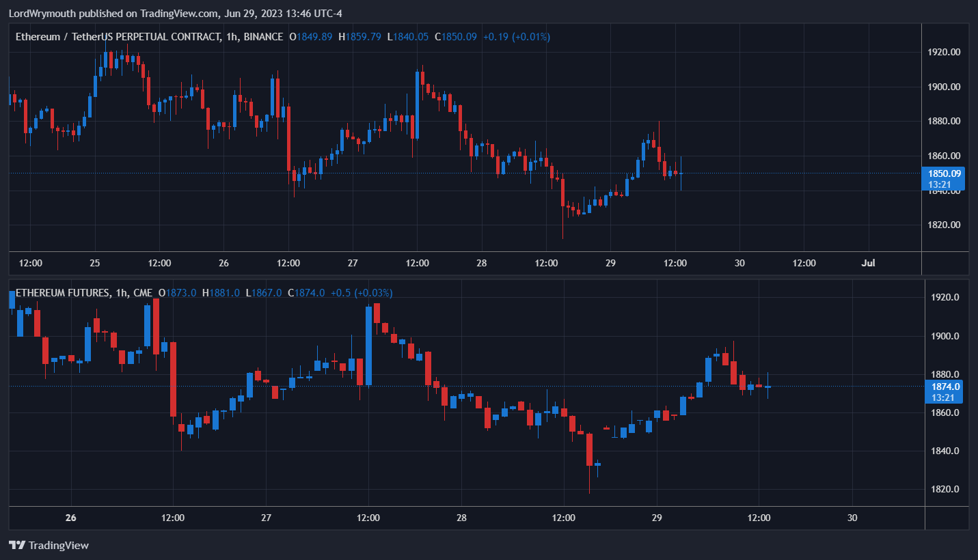
Task: Click the +0.19 (+0.01%) change value
Action: pos(517,36)
